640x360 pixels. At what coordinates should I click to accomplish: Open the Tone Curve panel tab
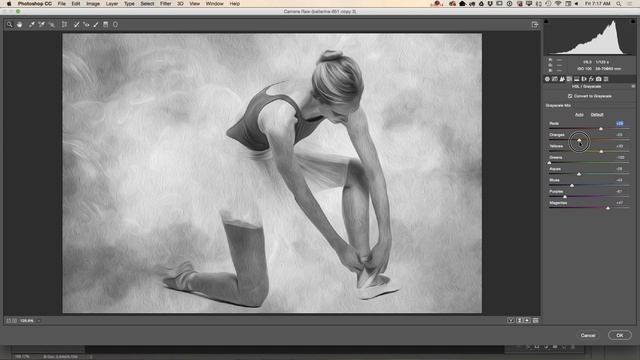[555, 79]
